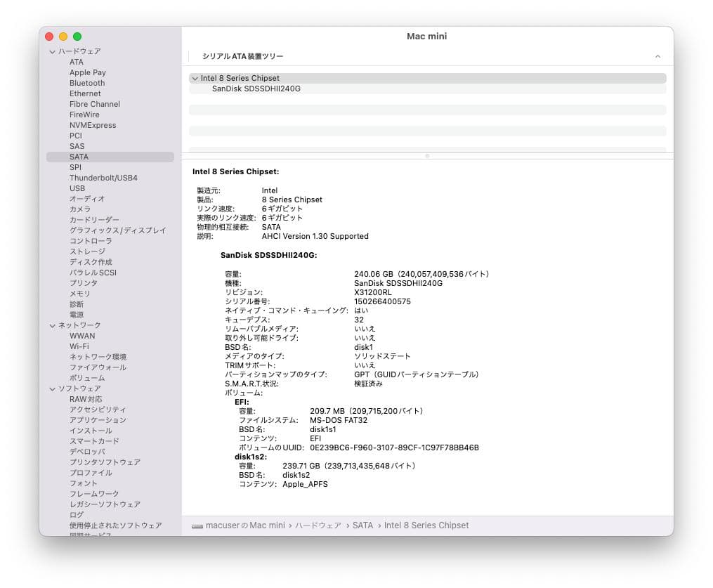Collapse the ネットワーク section in the sidebar
The image size is (713, 588).
[x=52, y=325]
